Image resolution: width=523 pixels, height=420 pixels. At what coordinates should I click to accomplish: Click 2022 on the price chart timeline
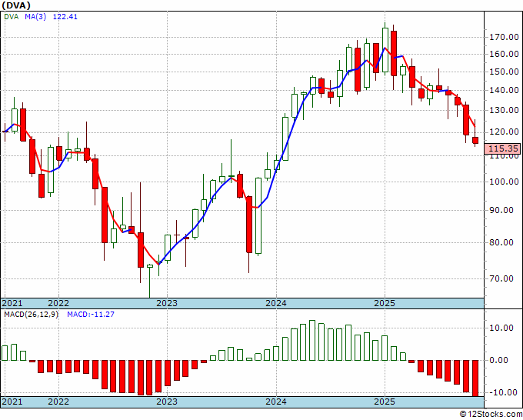tap(58, 303)
